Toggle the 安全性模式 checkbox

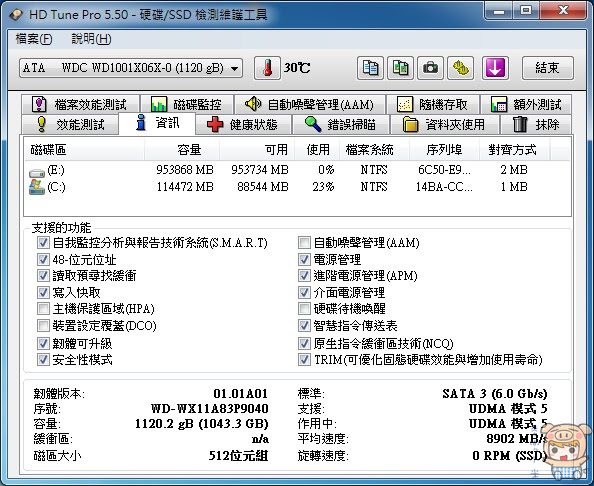(x=43, y=359)
